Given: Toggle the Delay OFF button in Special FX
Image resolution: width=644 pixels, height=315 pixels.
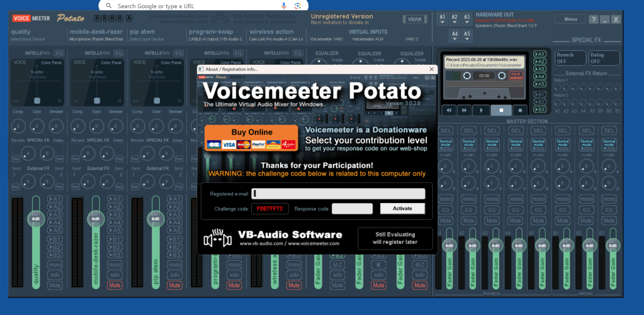Looking at the screenshot, I should point(604,58).
